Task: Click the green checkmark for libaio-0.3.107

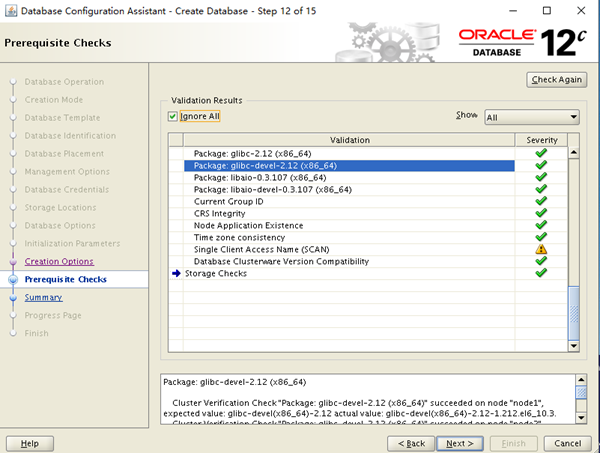Action: (541, 177)
